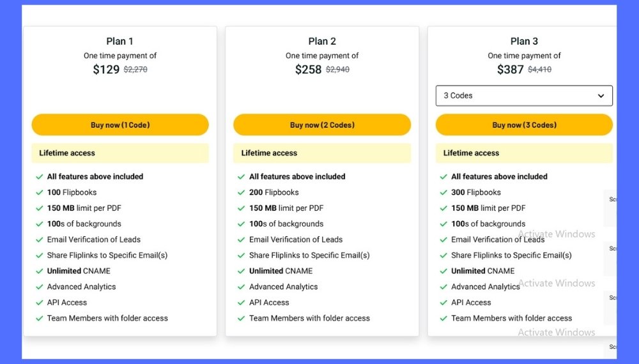Click the $129 price in Plan 1

tap(106, 70)
